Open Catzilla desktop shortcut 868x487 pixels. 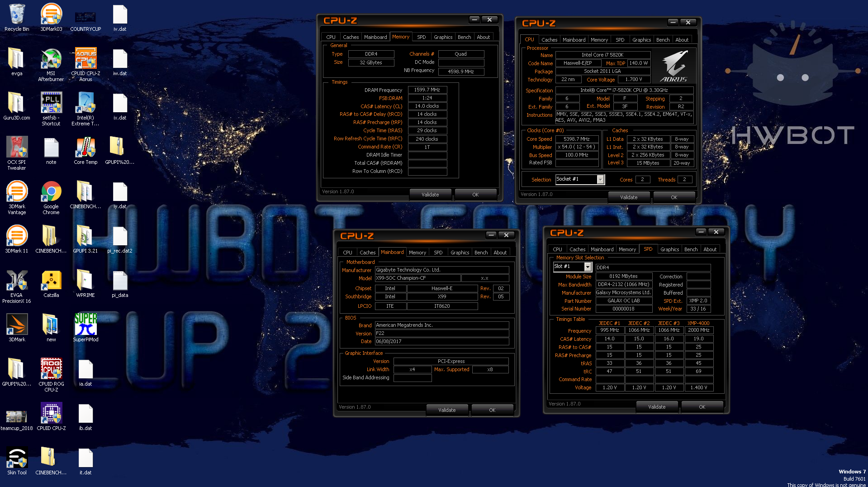click(51, 284)
